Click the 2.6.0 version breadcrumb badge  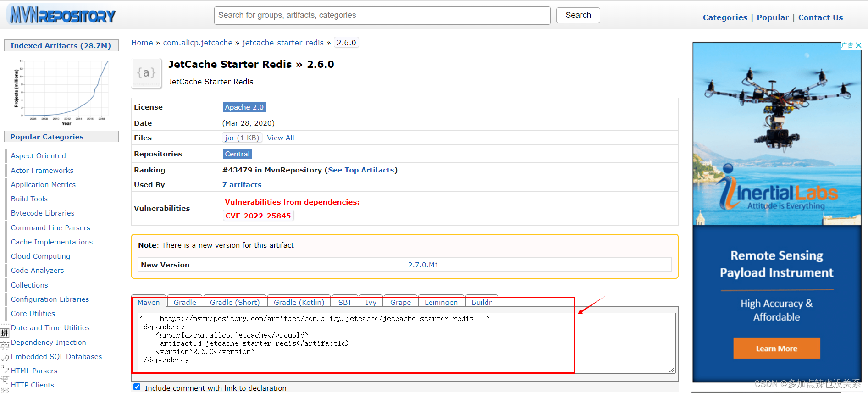[346, 43]
